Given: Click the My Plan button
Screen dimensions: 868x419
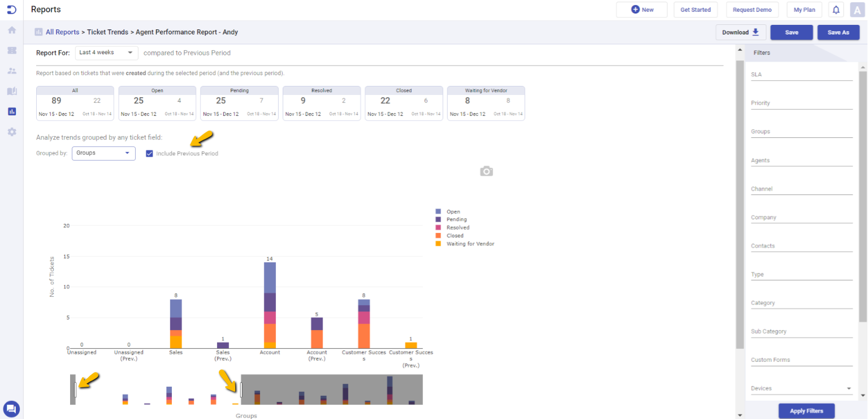Looking at the screenshot, I should 804,10.
